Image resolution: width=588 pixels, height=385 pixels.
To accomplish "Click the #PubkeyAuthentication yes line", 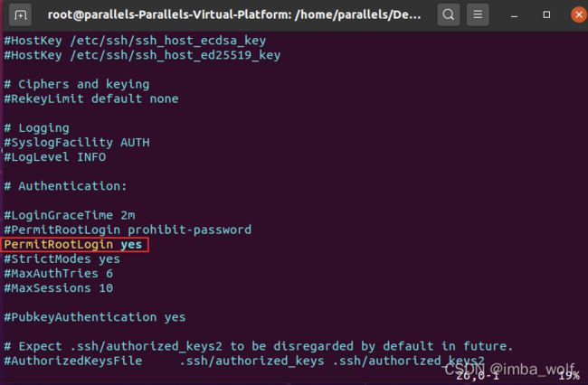I will click(x=94, y=317).
